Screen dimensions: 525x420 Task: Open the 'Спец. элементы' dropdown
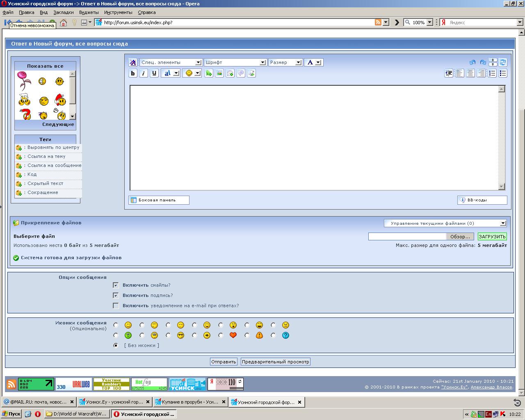(171, 62)
